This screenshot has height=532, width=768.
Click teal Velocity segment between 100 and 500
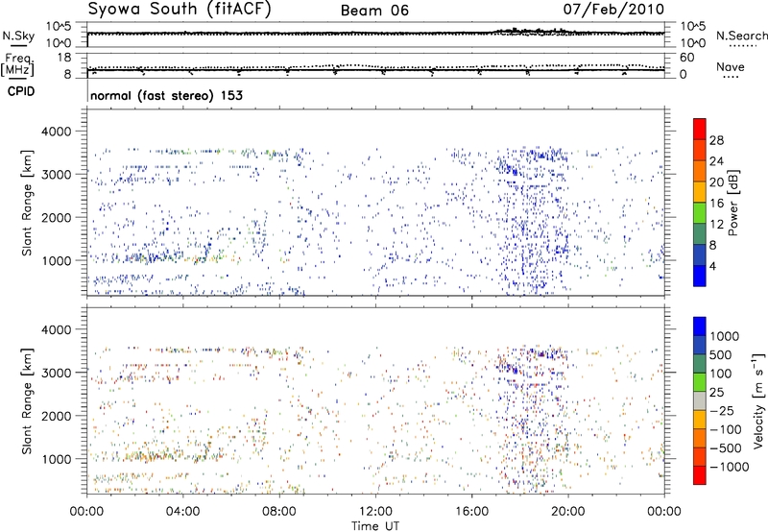(700, 364)
